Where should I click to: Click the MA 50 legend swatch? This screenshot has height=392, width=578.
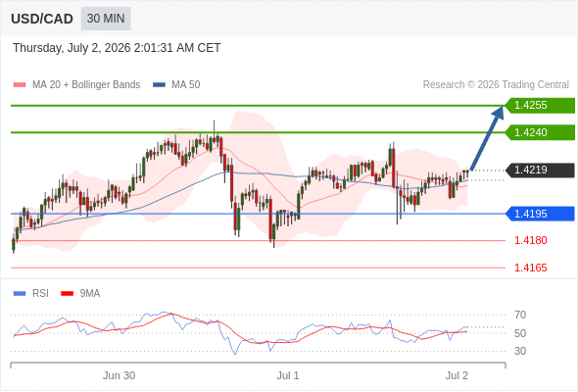coord(159,85)
